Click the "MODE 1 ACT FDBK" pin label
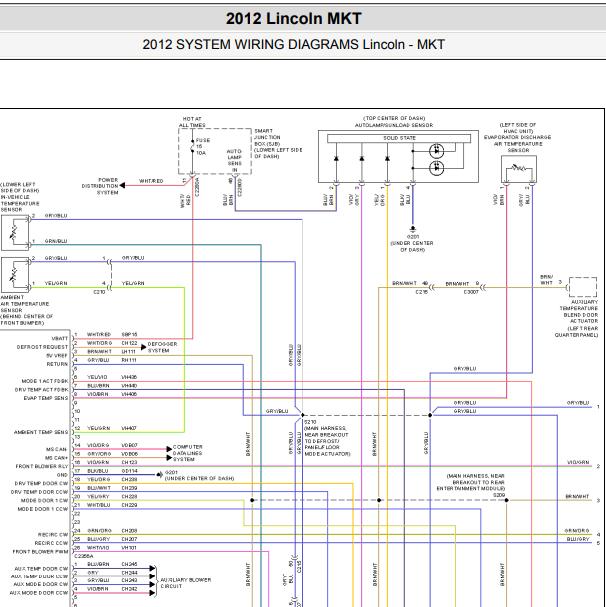606x607 pixels. click(45, 381)
